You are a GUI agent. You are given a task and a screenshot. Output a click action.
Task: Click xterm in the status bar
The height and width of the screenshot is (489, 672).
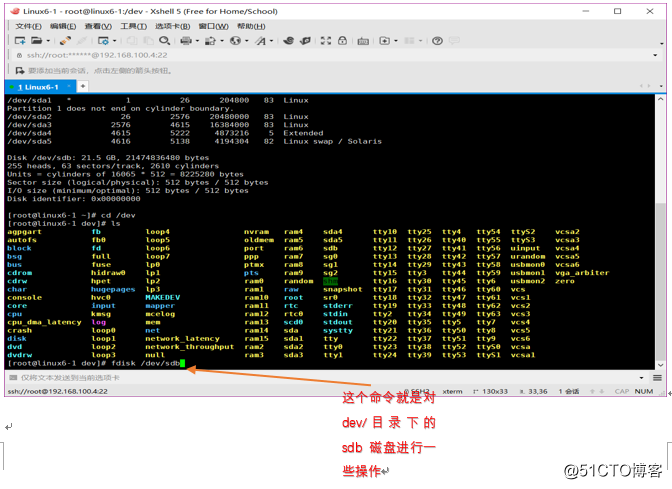[452, 391]
